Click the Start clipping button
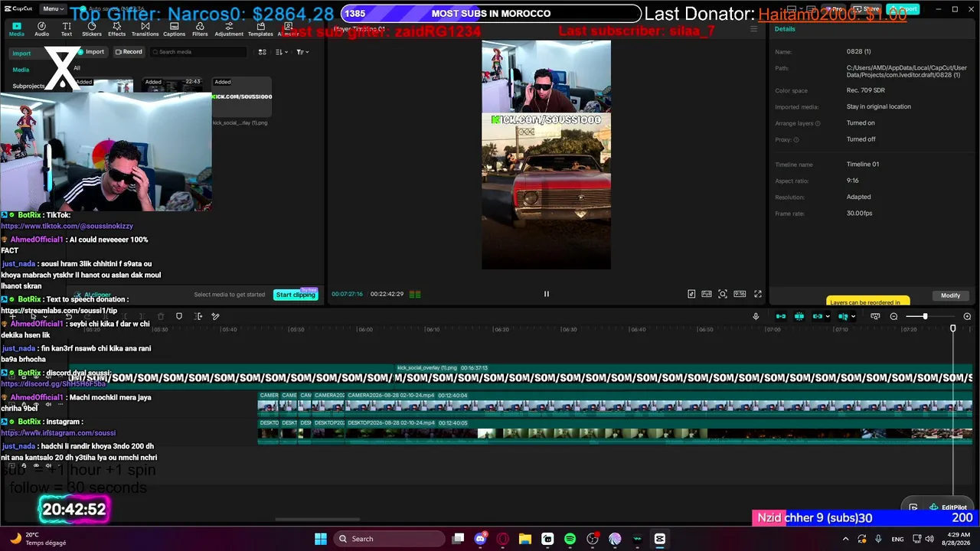This screenshot has height=551, width=980. click(296, 295)
